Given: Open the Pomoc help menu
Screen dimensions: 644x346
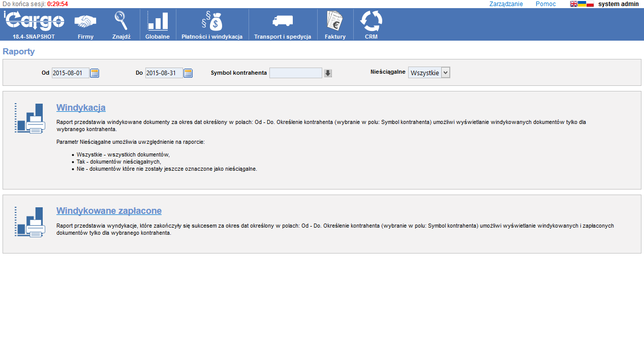Looking at the screenshot, I should click(545, 4).
